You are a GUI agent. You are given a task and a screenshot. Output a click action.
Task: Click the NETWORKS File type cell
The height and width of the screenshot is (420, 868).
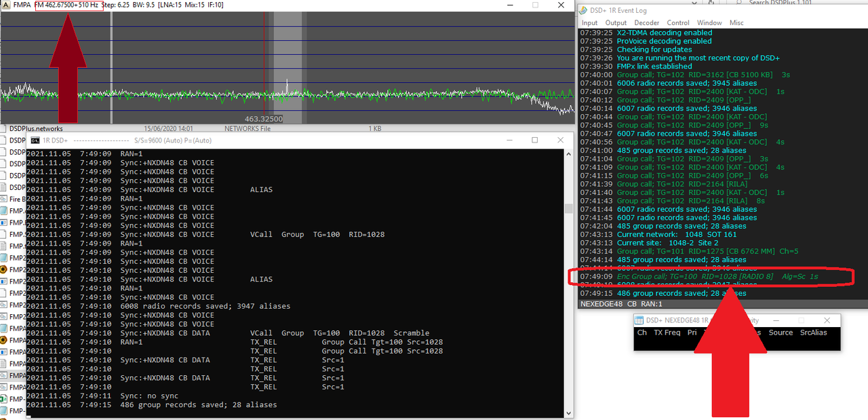coord(248,128)
